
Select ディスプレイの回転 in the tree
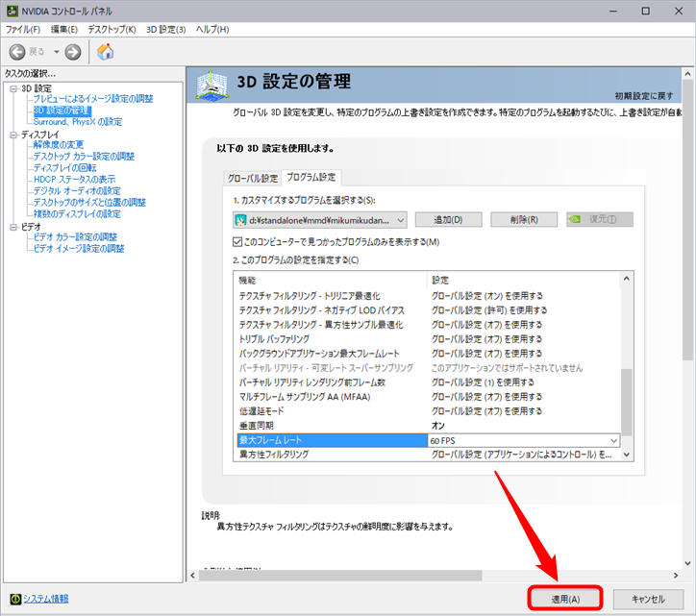[64, 168]
